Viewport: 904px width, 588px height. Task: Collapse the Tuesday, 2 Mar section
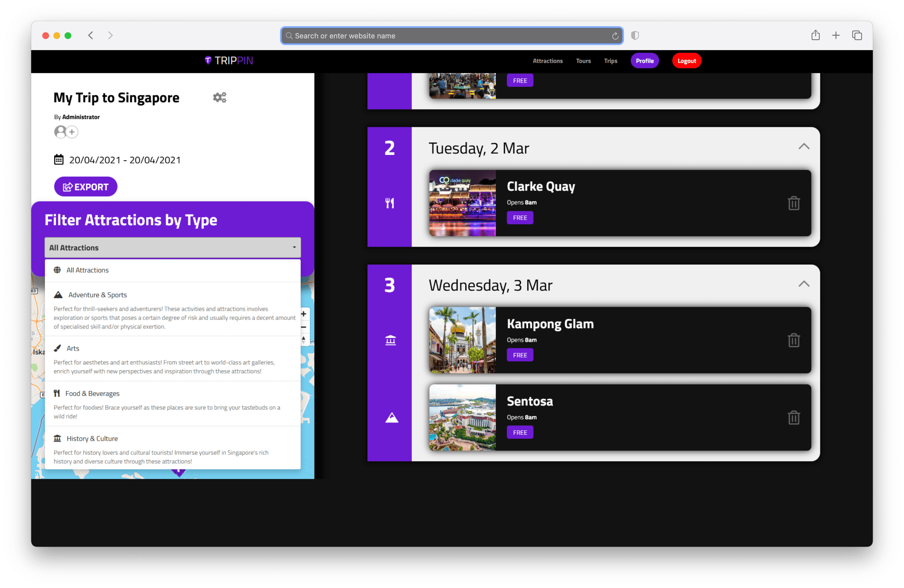804,147
